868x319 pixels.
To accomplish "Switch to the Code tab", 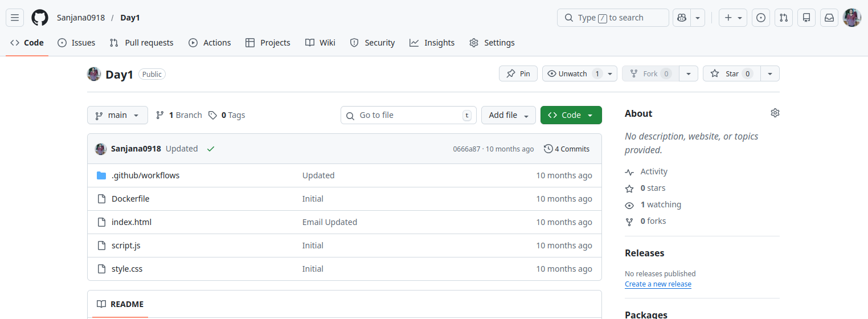I will (x=27, y=43).
